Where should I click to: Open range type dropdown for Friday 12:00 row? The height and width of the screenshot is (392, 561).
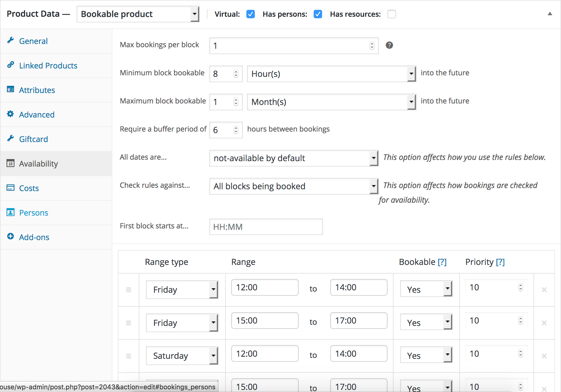(x=182, y=289)
